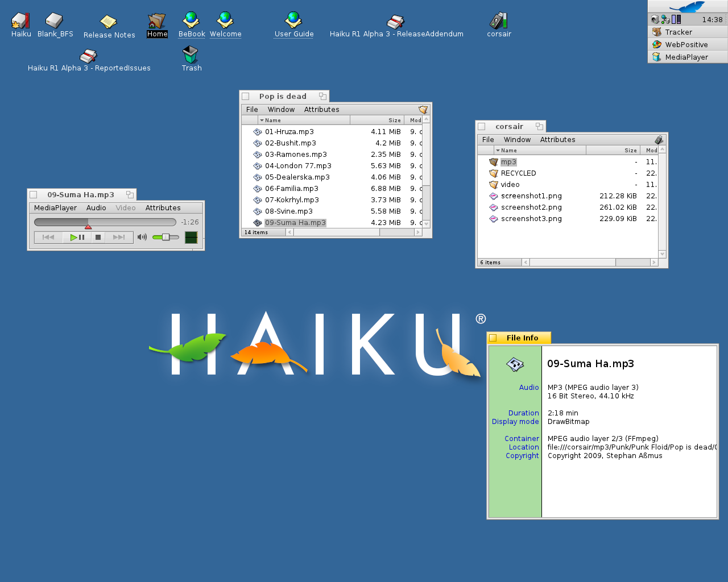Open the BeBook desktop icon
728x582 pixels.
point(191,20)
